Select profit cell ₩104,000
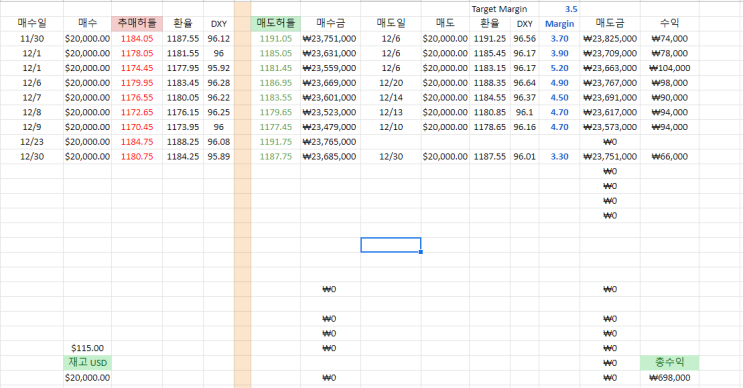Viewport: 743px width, 388px height. coord(670,68)
